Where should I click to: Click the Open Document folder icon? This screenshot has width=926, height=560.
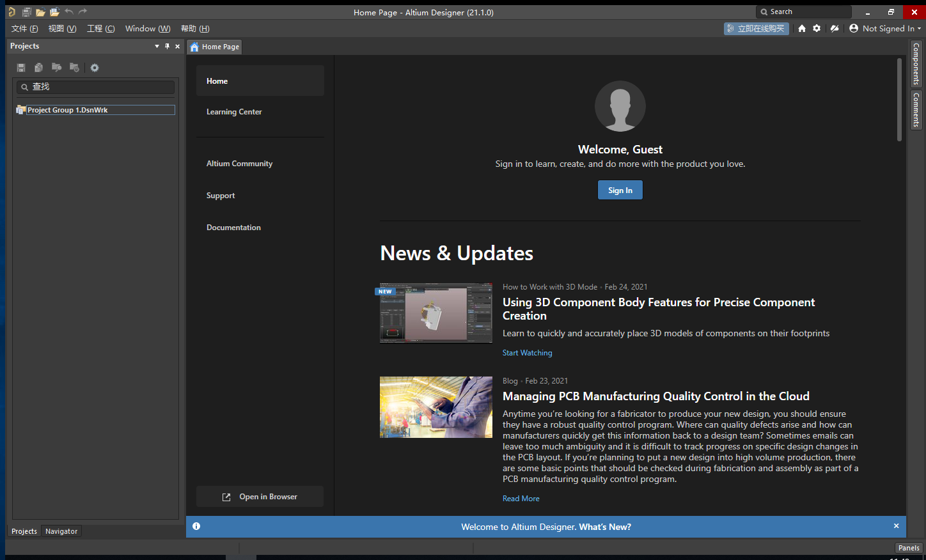point(40,12)
